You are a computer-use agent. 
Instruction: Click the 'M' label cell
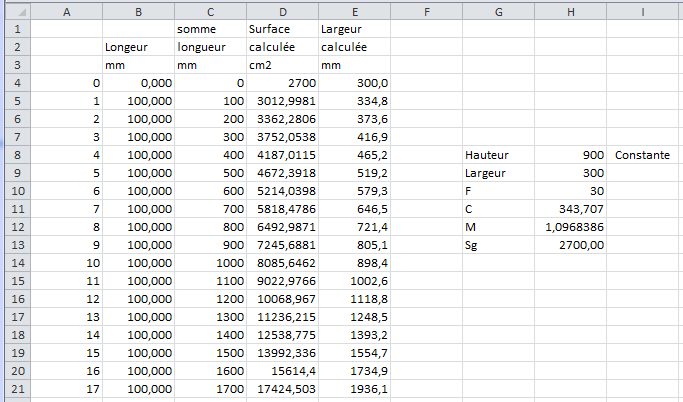click(x=499, y=227)
